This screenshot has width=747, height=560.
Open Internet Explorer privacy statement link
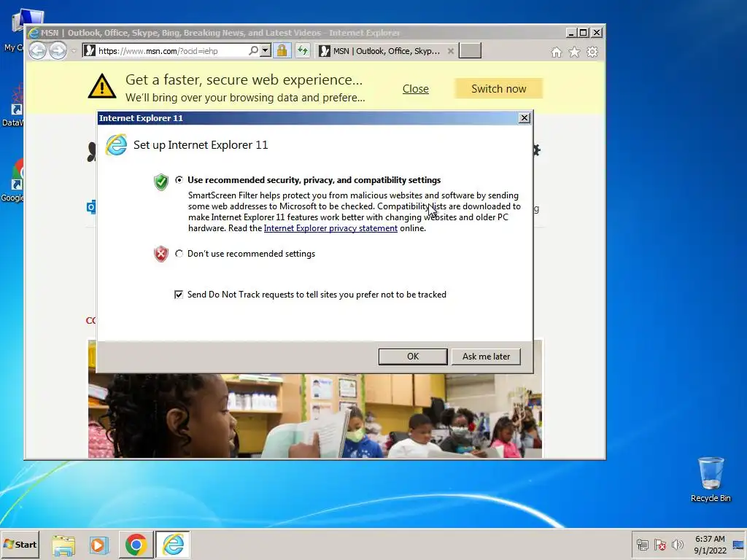pos(330,228)
